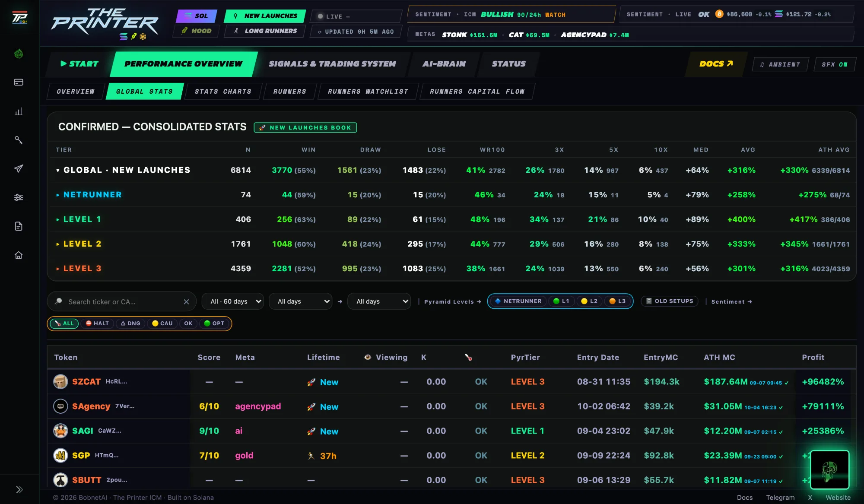The image size is (864, 504).
Task: Open the DOCS link button
Action: click(x=716, y=64)
